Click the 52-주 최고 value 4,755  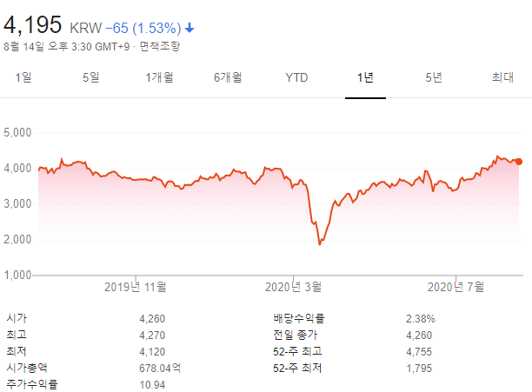click(419, 352)
